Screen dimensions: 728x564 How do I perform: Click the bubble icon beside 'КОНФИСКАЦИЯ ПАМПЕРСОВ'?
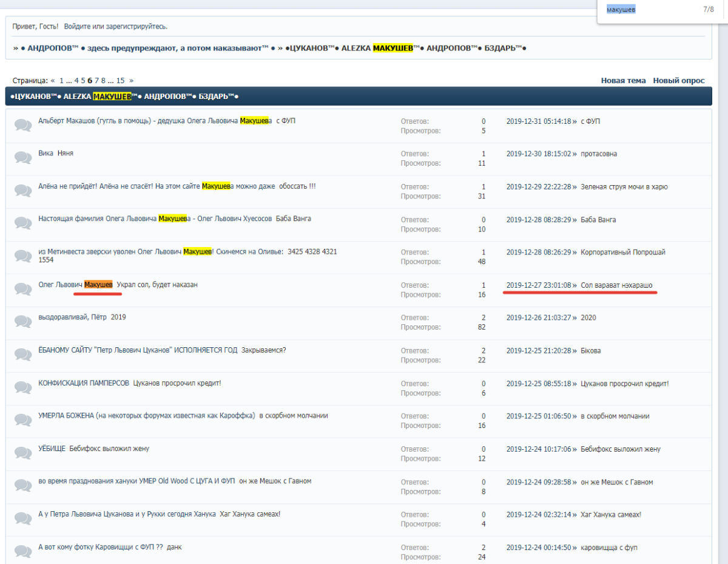click(x=23, y=387)
